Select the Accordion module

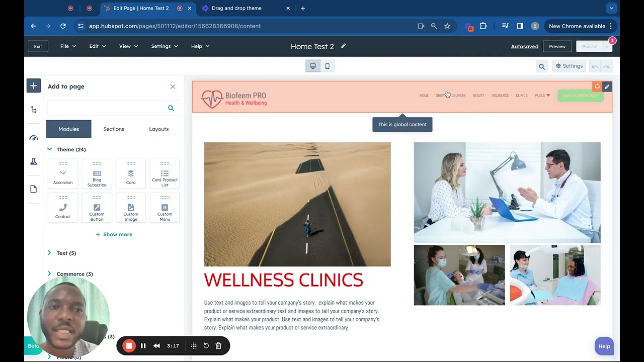(63, 174)
